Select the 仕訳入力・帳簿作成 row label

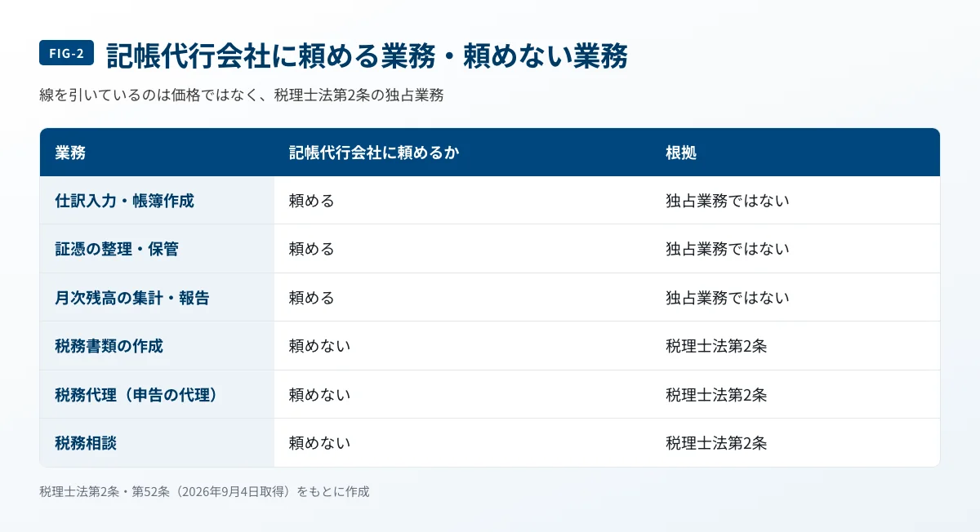click(124, 201)
